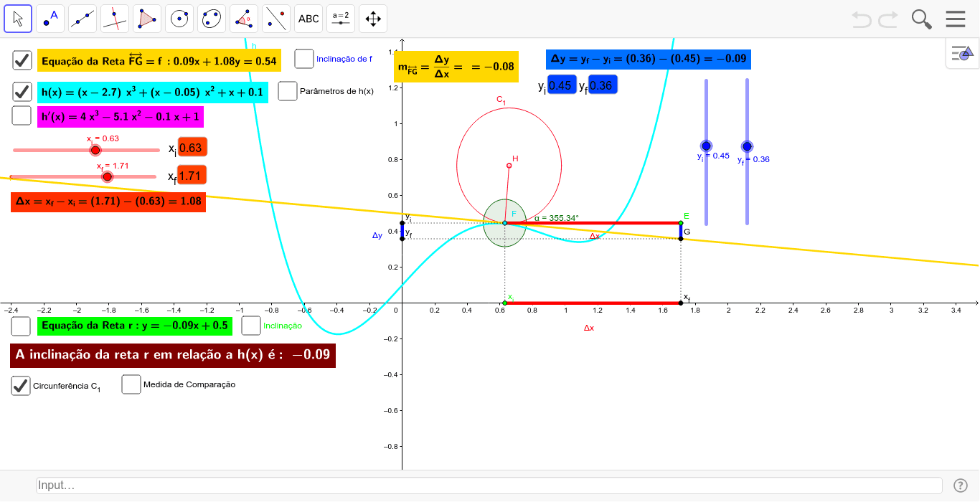Click the blue Δy formula text box
Image resolution: width=980 pixels, height=502 pixels.
tap(649, 59)
